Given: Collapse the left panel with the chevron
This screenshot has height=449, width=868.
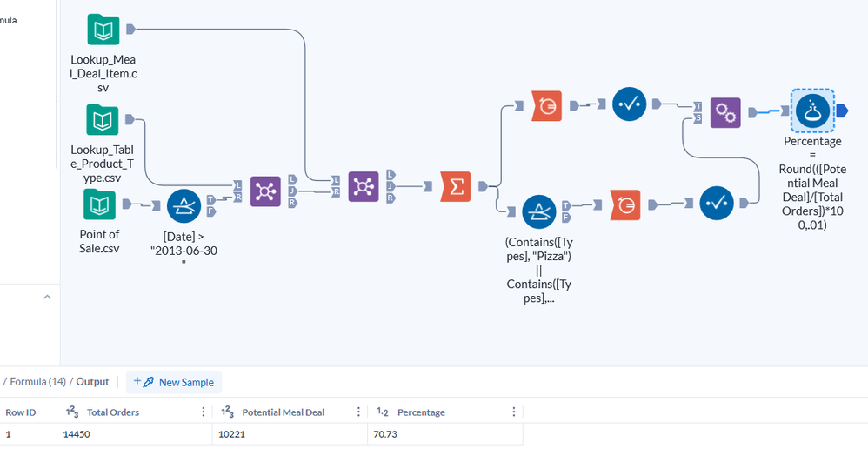Looking at the screenshot, I should (46, 298).
